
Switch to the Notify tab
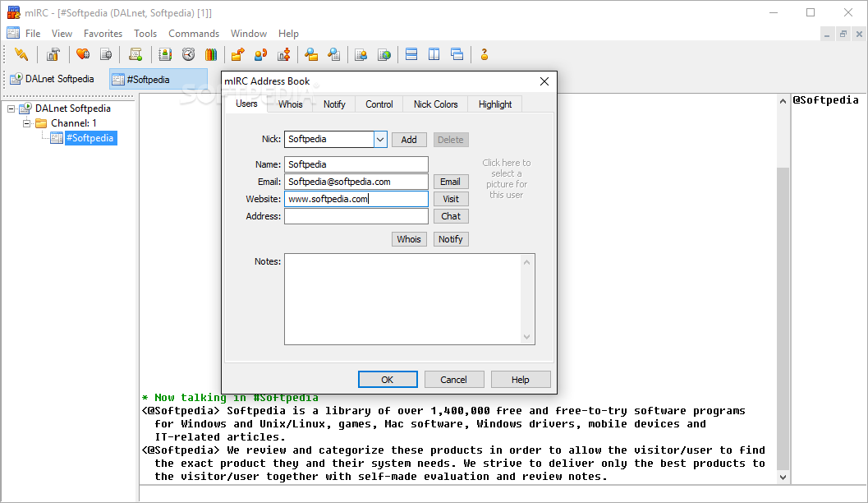(334, 104)
